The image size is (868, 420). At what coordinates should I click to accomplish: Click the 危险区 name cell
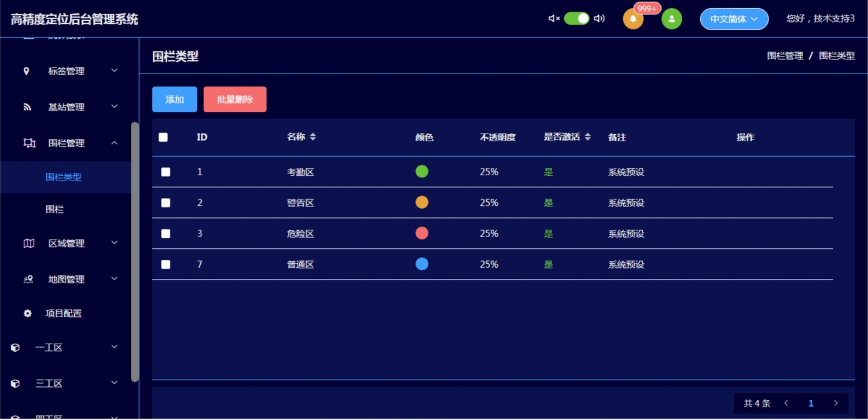click(x=300, y=234)
